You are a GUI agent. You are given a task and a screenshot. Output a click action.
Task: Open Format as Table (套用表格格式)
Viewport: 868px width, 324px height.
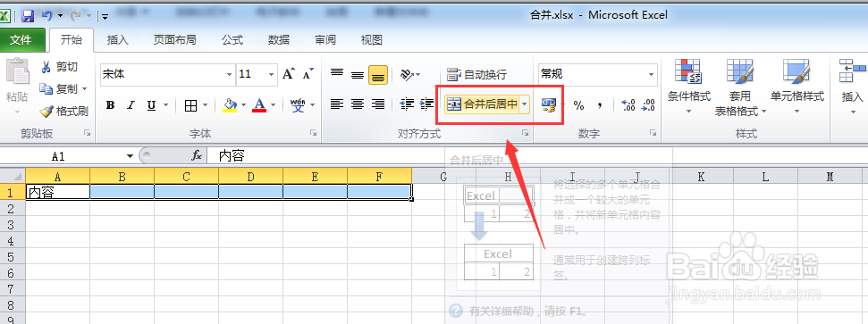[x=740, y=87]
